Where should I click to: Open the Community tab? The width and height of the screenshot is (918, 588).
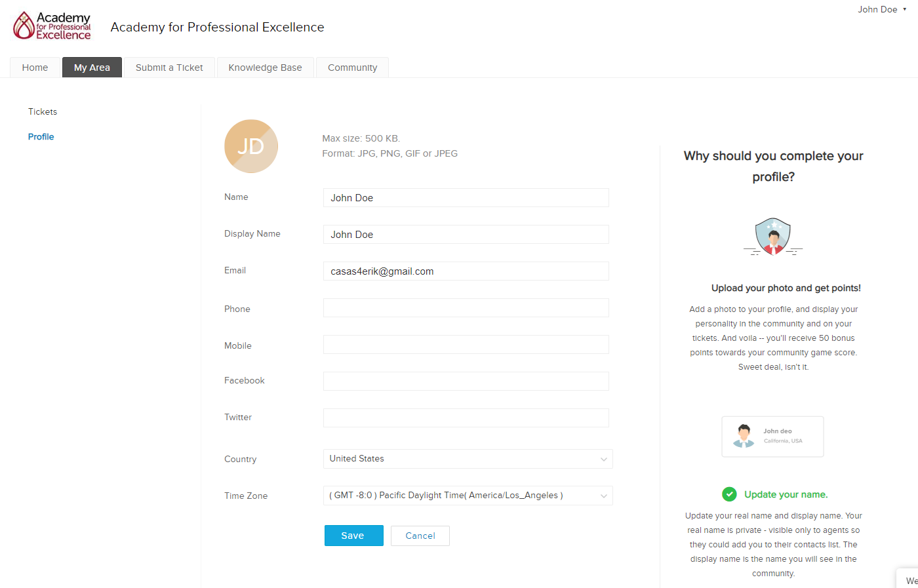point(352,68)
